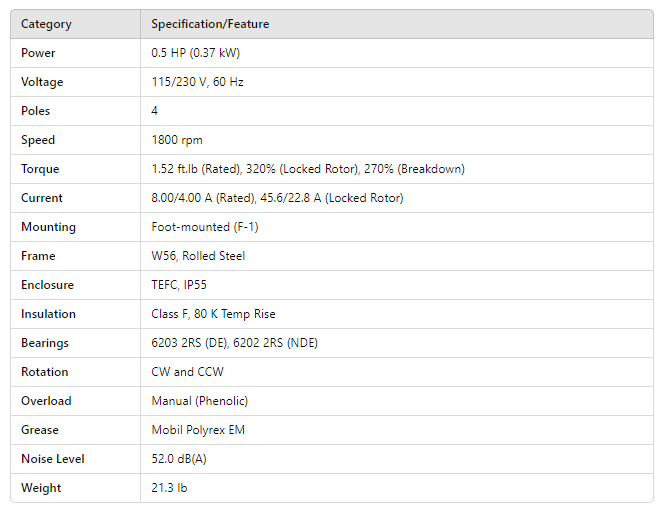Select the Current row label
664x508 pixels.
[x=42, y=198]
